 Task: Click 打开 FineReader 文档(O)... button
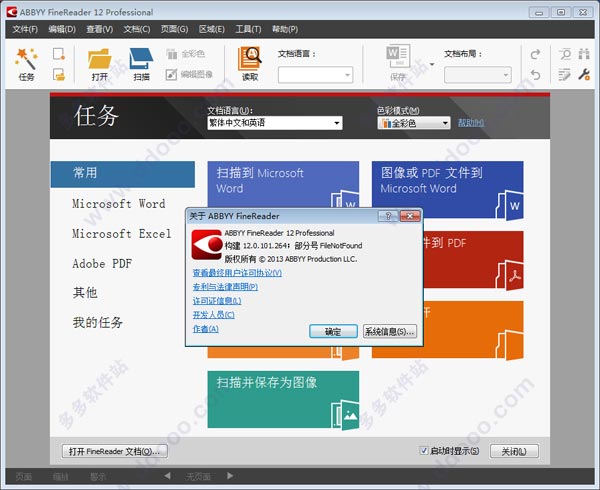(114, 451)
